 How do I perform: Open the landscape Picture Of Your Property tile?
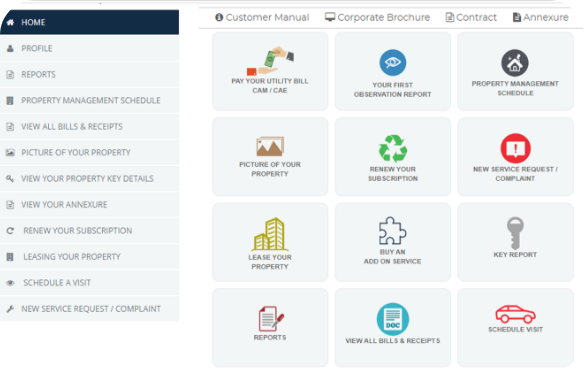click(270, 157)
